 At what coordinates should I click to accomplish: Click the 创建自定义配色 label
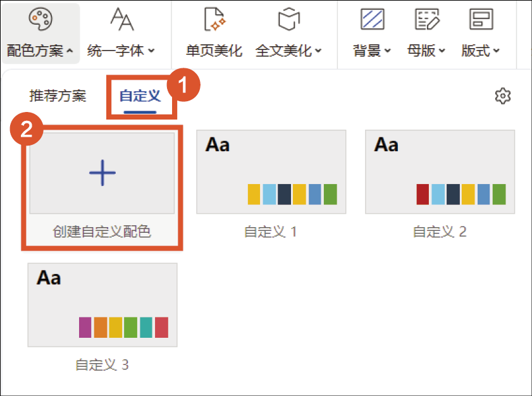[x=102, y=232]
